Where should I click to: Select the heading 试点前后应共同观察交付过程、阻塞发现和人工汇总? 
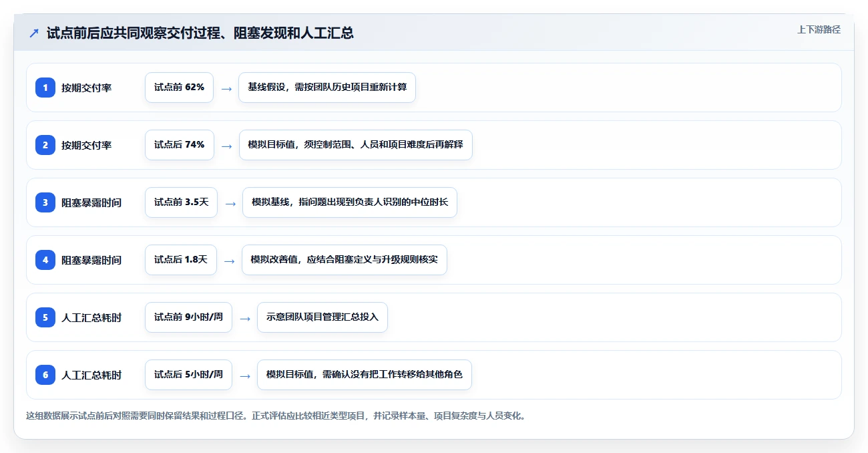click(200, 33)
